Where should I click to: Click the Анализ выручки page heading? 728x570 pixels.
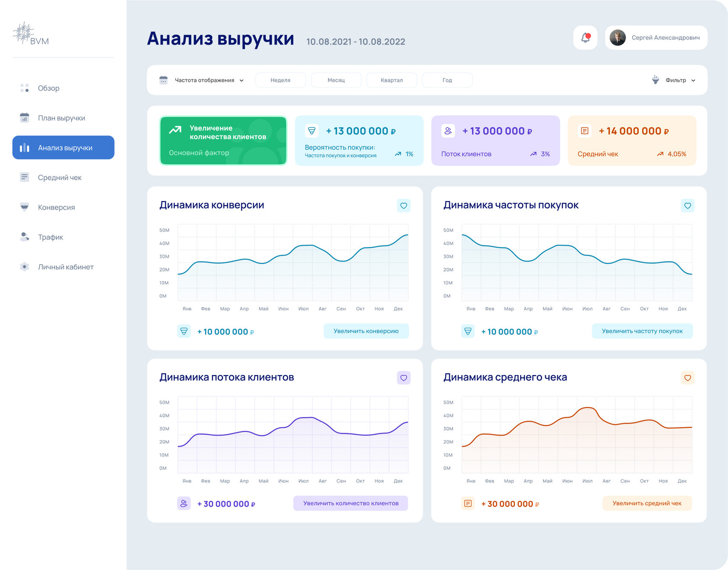[x=221, y=39]
